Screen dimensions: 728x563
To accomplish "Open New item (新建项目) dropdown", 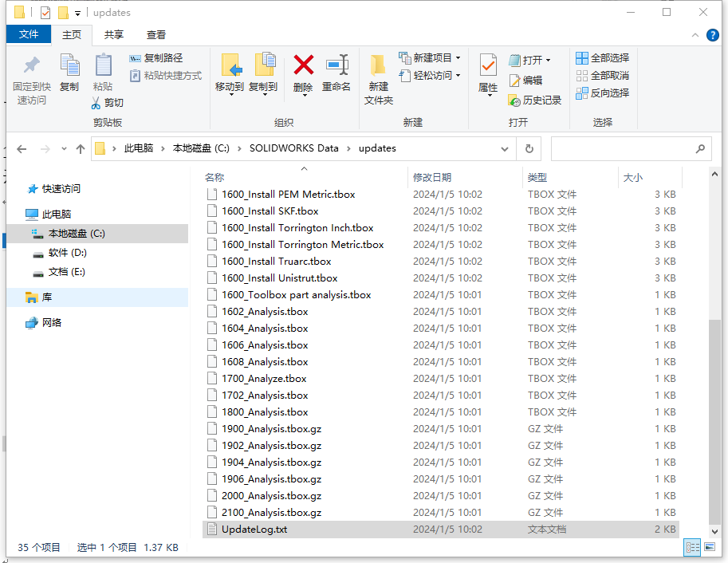I will click(x=430, y=58).
